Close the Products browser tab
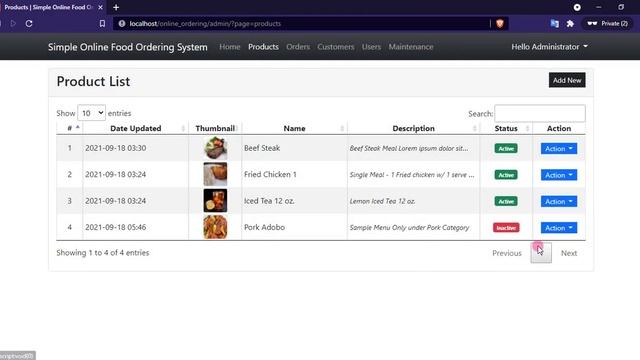Image resolution: width=640 pixels, height=360 pixels. click(x=100, y=7)
